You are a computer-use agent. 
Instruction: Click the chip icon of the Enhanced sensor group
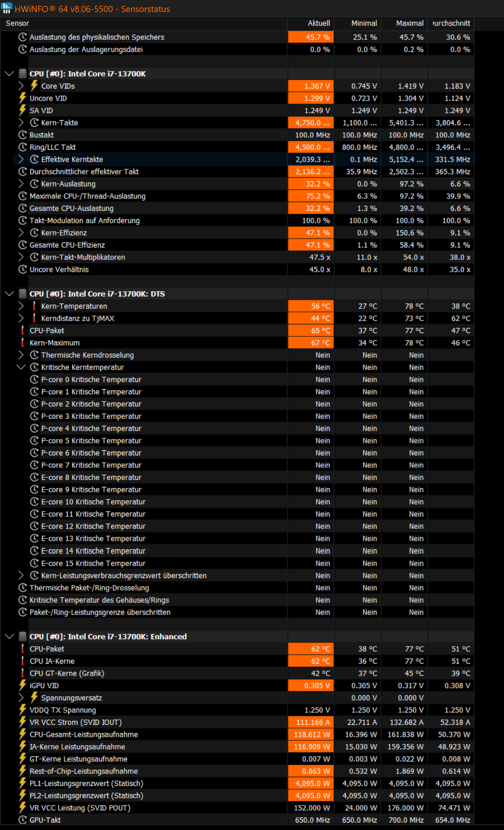tap(22, 637)
